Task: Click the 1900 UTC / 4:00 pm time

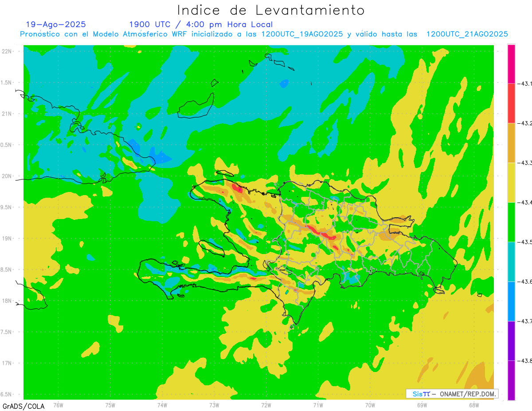Action: click(201, 24)
